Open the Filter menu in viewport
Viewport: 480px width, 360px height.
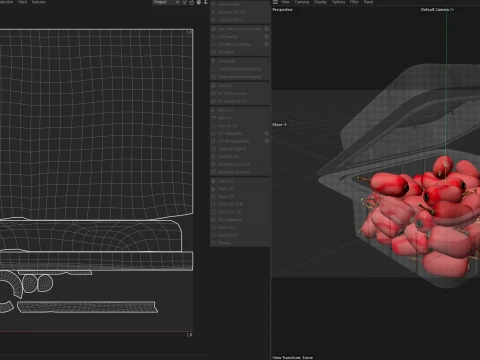pos(354,2)
